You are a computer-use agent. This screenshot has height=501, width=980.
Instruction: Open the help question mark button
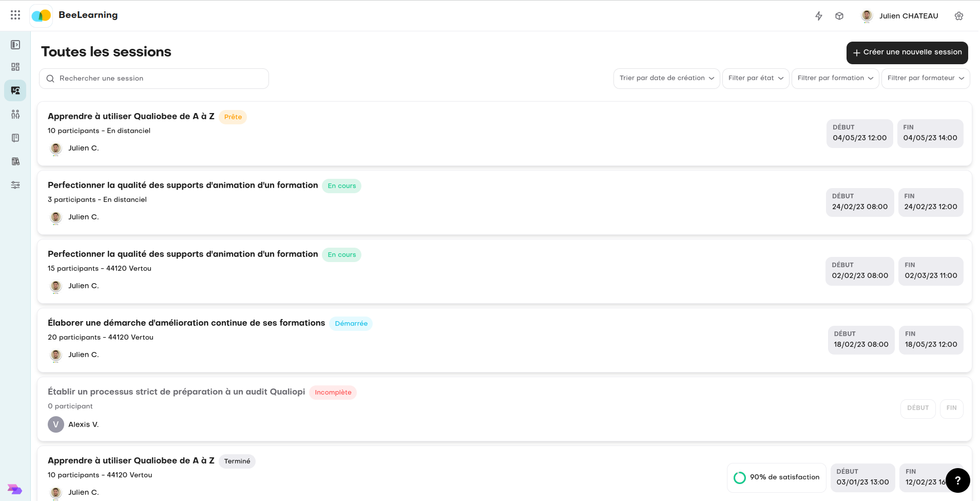[957, 480]
